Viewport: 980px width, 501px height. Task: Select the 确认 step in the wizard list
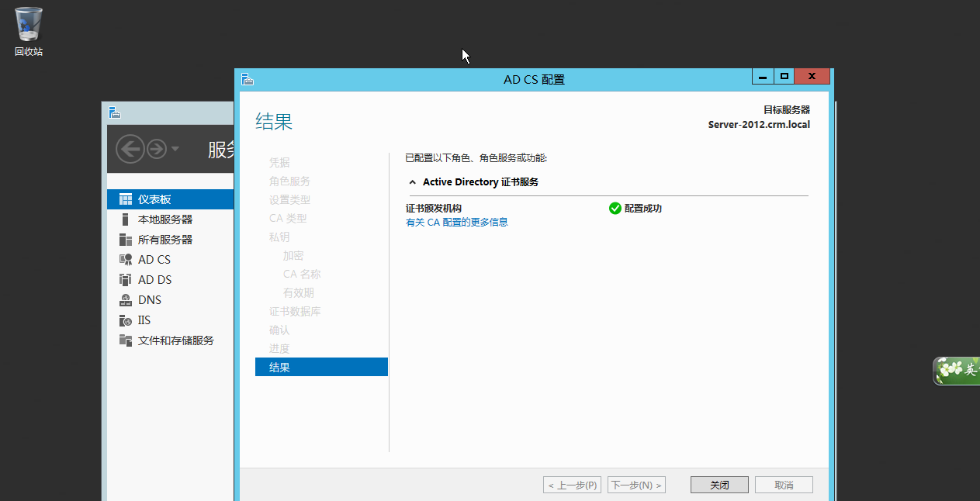pyautogui.click(x=279, y=330)
